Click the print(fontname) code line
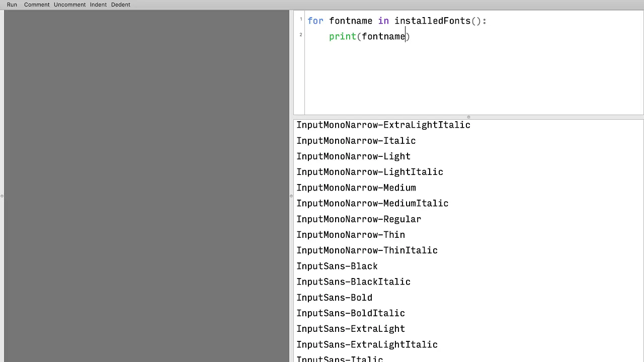The height and width of the screenshot is (362, 644). point(369,37)
